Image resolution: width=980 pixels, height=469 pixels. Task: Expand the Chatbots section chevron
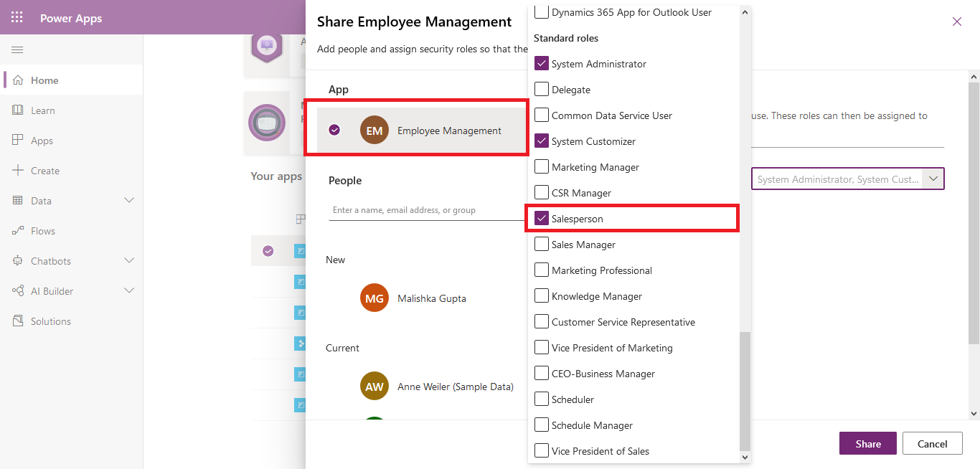129,260
